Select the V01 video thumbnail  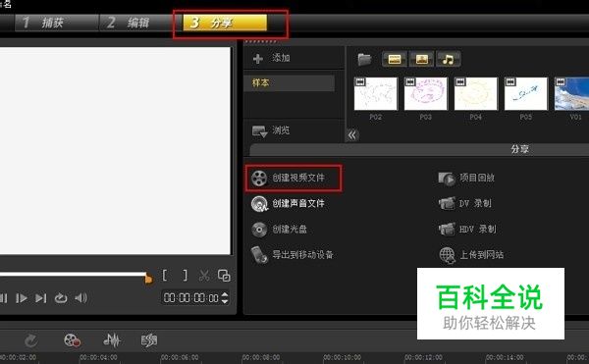pyautogui.click(x=571, y=94)
